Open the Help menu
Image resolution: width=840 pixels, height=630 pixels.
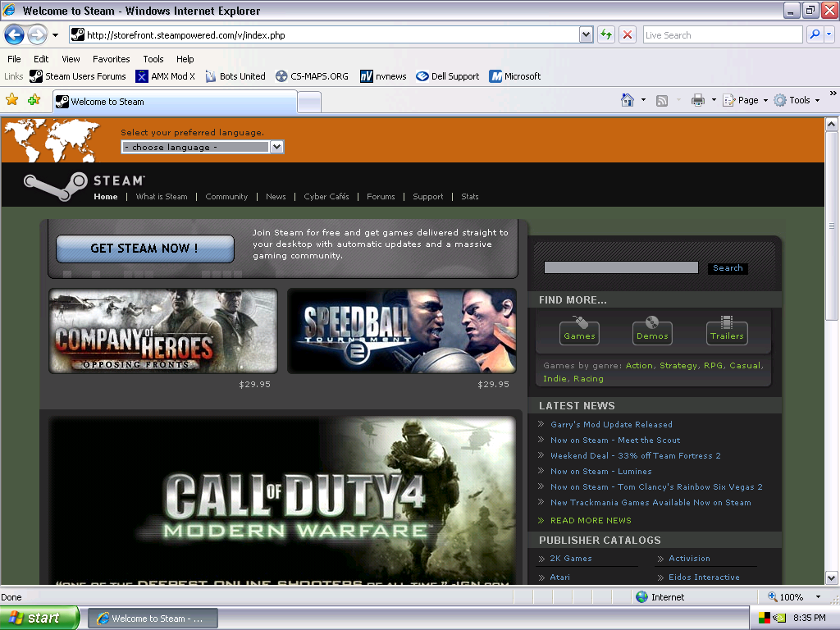[185, 59]
